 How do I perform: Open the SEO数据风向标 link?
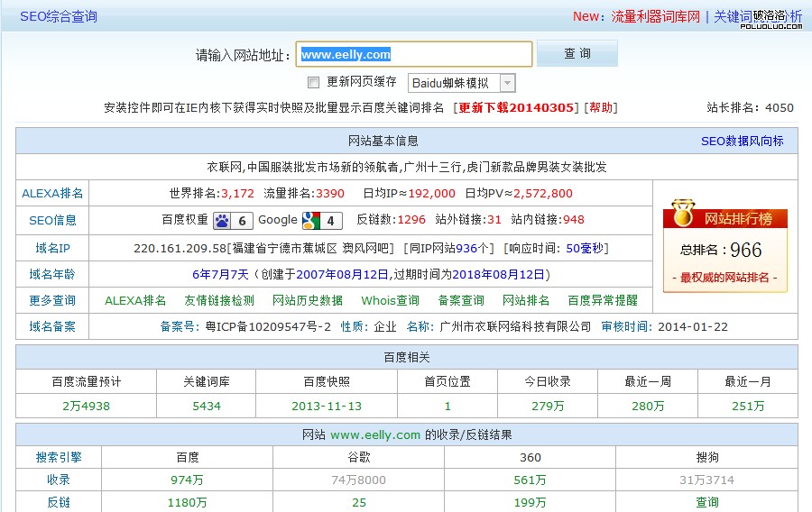coord(742,142)
